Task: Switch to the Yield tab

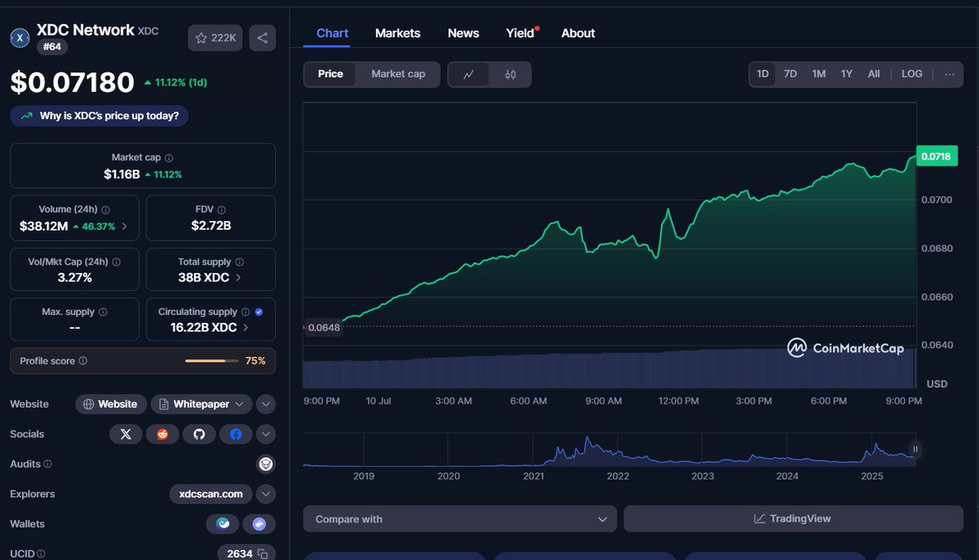Action: pyautogui.click(x=520, y=33)
